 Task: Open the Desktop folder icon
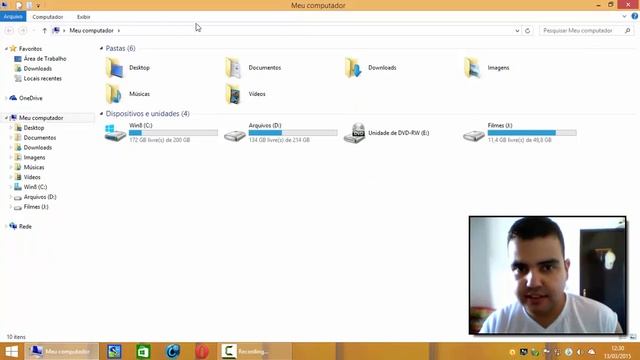pyautogui.click(x=115, y=68)
